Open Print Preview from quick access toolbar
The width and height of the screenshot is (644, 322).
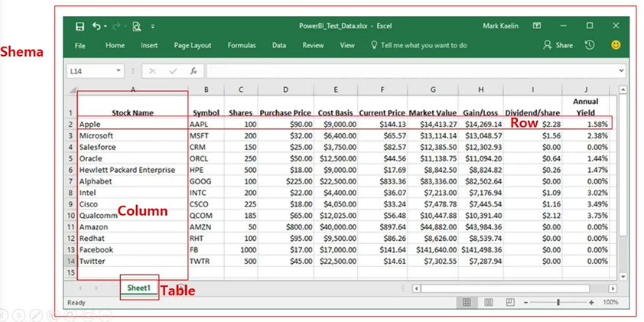(x=136, y=27)
